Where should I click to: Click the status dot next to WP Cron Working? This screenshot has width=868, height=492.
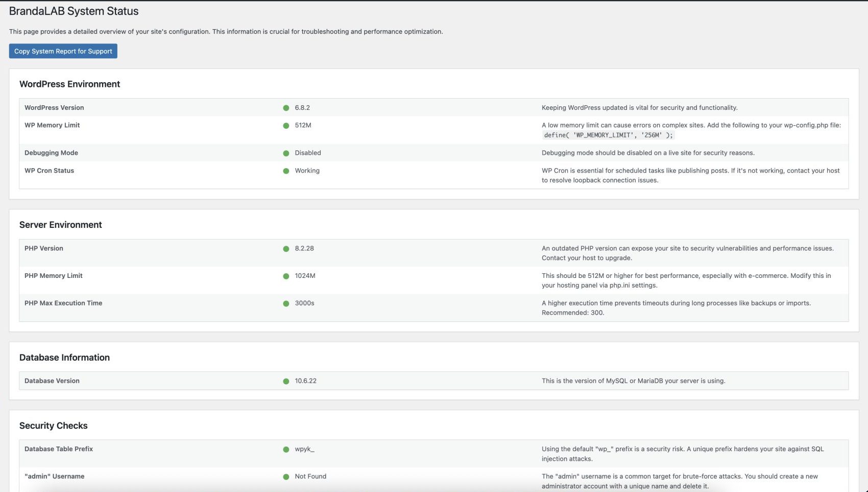[286, 171]
